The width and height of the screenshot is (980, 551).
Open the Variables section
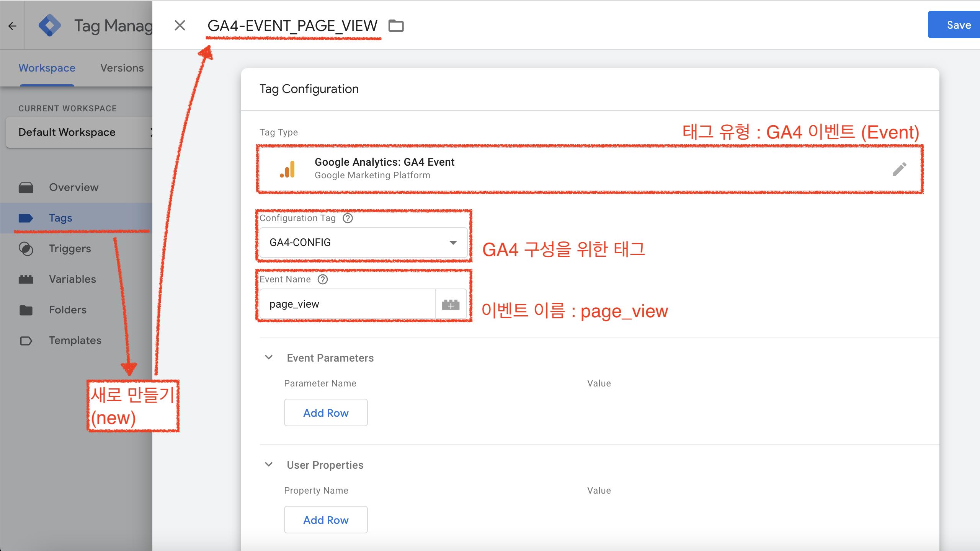pos(72,279)
